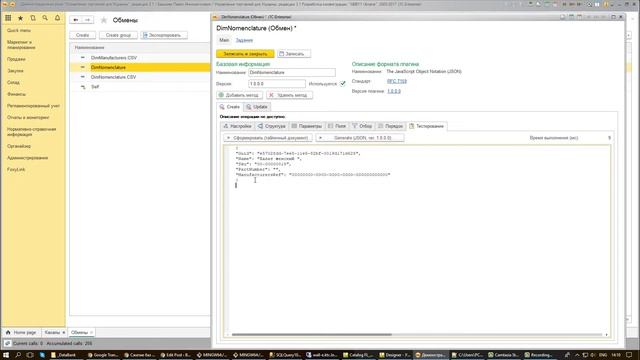Viewport: 640px width, 360px height.
Task: Switch to the Home page tab
Action: tap(21, 332)
